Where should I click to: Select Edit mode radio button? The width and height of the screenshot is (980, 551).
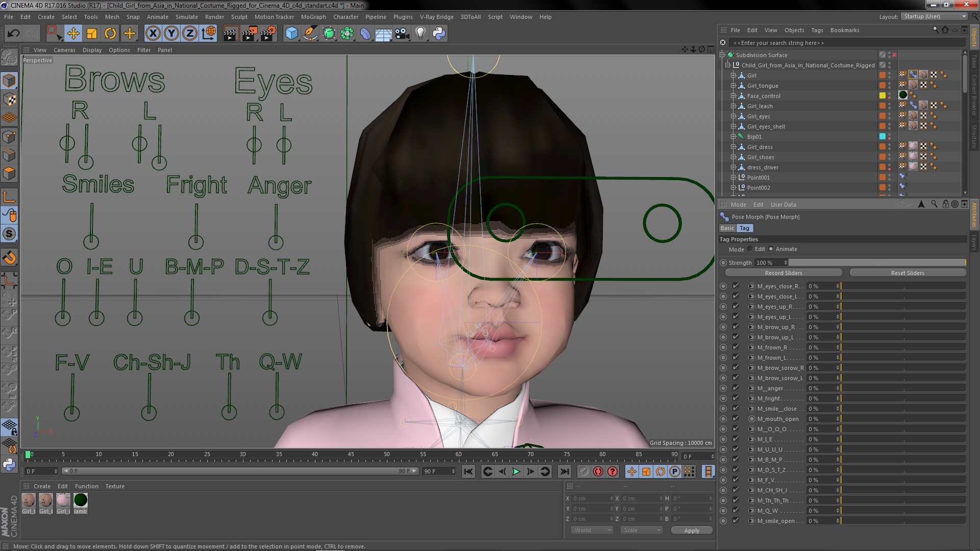(x=750, y=249)
